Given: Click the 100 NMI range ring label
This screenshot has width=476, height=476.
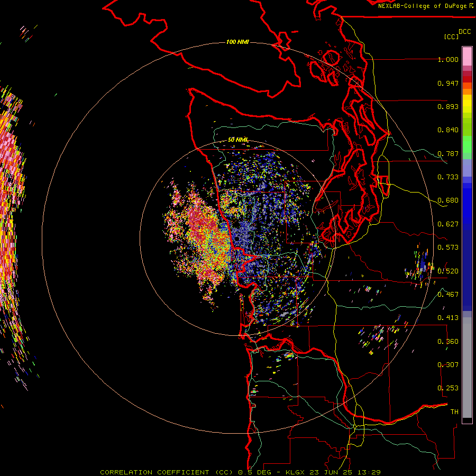Looking at the screenshot, I should click(237, 42).
